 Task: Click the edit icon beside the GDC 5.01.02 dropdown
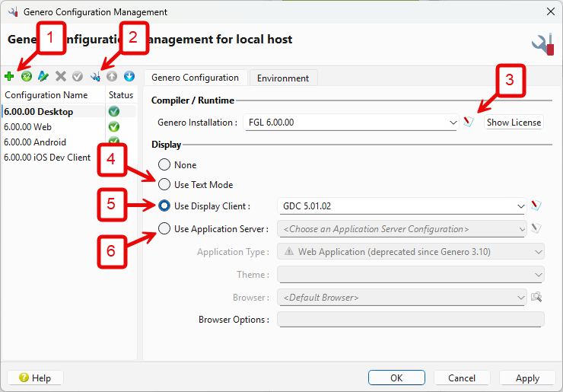(x=536, y=206)
